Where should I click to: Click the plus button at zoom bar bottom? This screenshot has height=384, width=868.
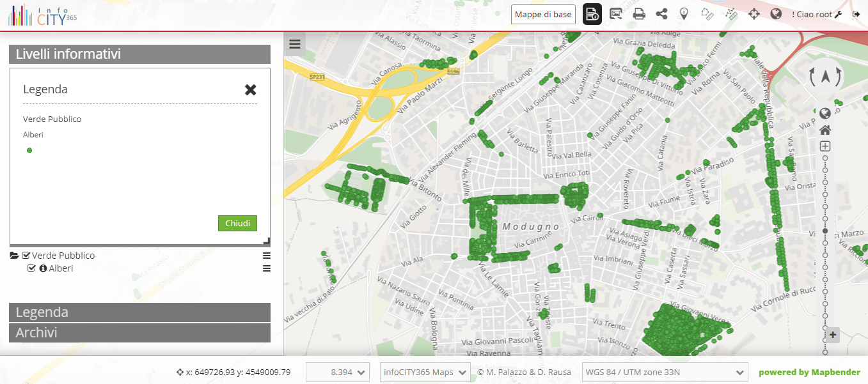(x=832, y=335)
